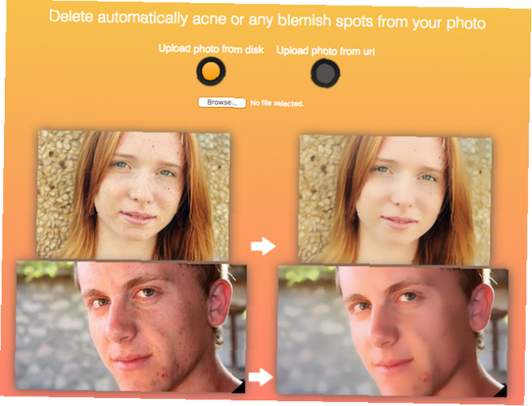Open the original man with acne photo
This screenshot has height=406, width=532.
pyautogui.click(x=131, y=327)
